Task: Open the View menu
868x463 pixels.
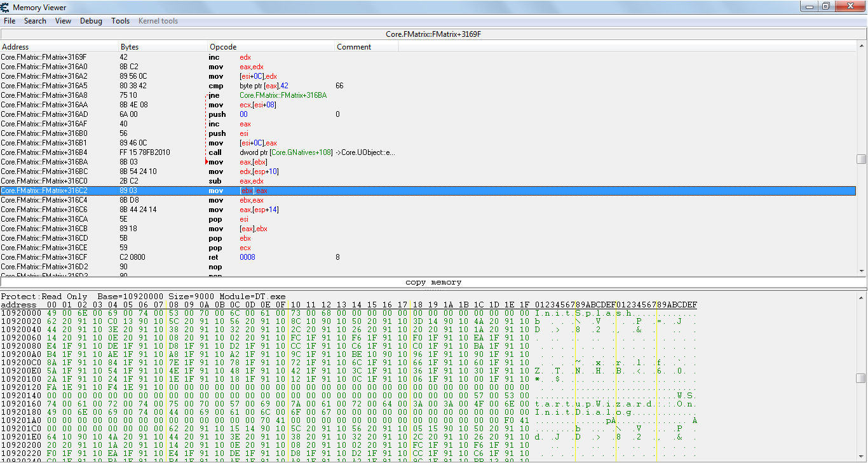Action: 63,21
